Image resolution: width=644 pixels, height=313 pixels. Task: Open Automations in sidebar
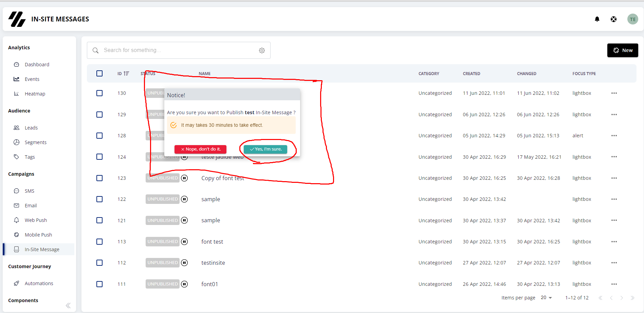[x=39, y=283]
